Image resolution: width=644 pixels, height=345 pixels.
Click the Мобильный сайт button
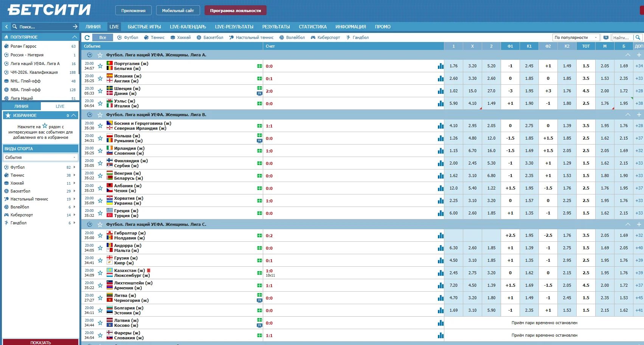(x=178, y=11)
